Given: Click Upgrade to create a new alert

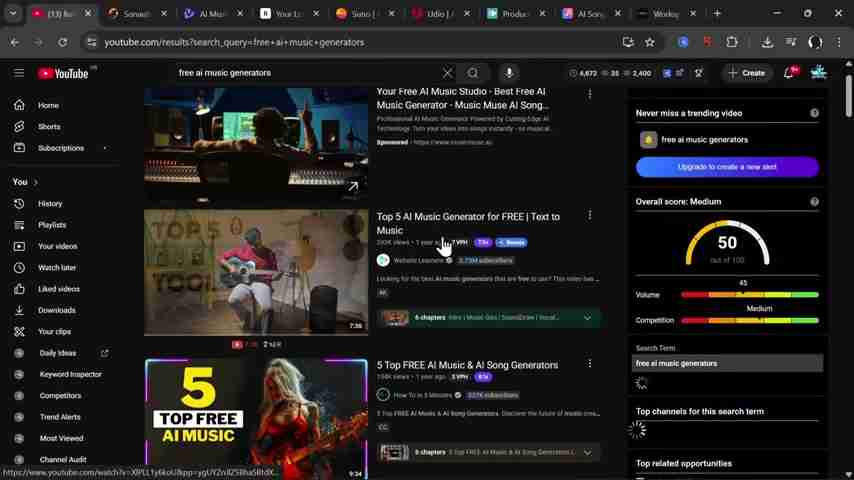Looking at the screenshot, I should pyautogui.click(x=727, y=167).
